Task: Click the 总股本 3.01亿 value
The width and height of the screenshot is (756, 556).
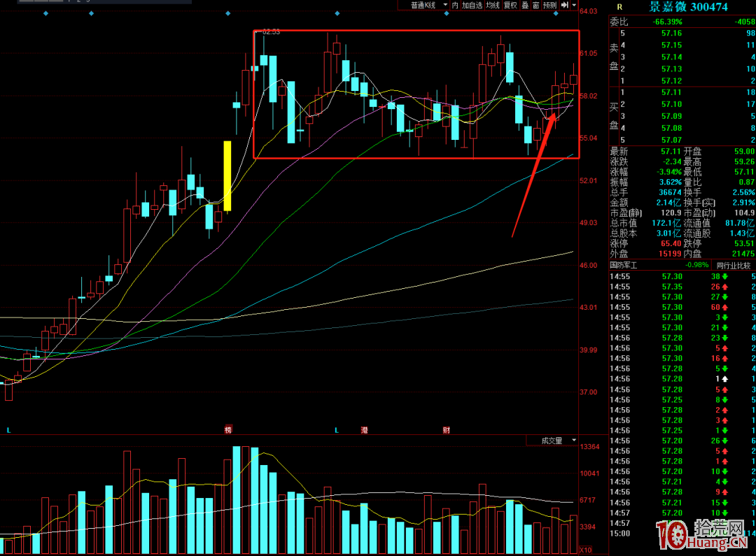Action: click(x=668, y=233)
